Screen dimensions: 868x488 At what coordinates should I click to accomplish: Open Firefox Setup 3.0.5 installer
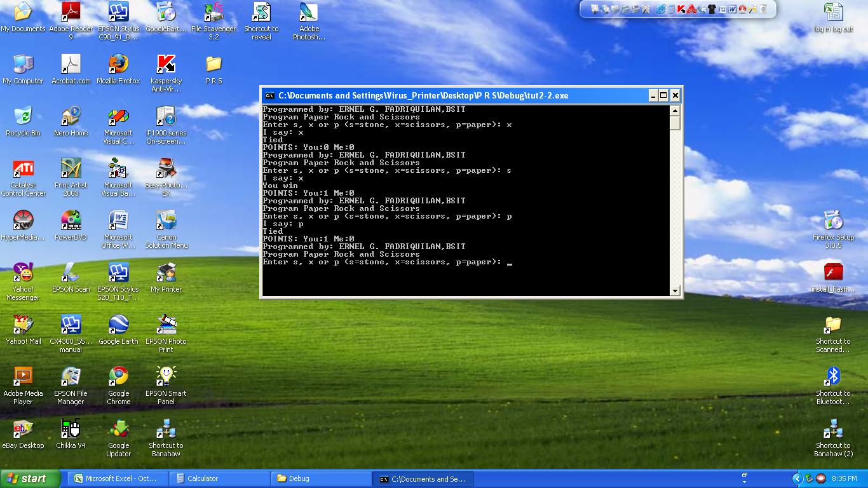tap(833, 229)
